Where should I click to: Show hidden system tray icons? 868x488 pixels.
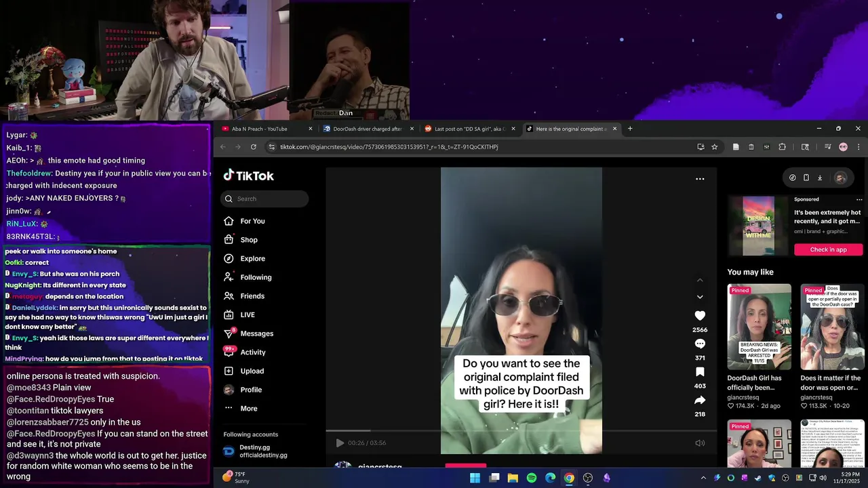tap(703, 478)
